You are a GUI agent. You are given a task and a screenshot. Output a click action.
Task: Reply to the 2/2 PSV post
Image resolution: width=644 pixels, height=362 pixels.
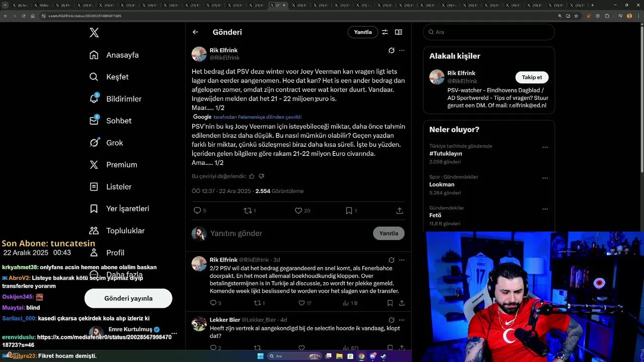pos(215,303)
